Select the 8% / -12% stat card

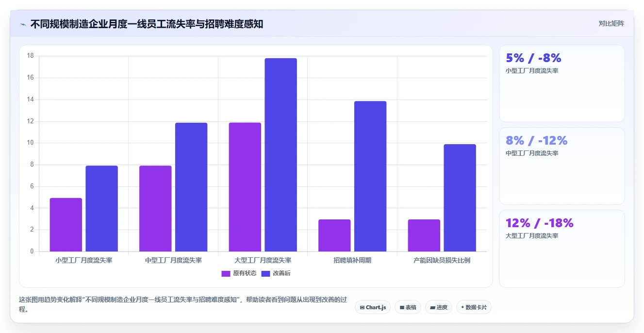562,166
